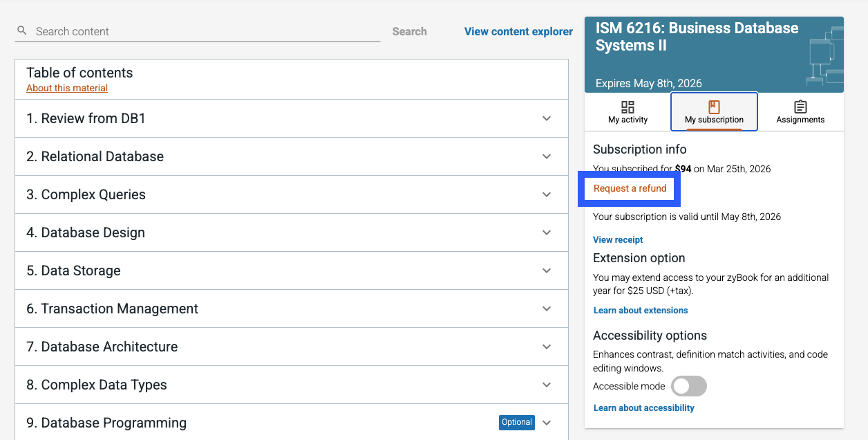The width and height of the screenshot is (868, 440).
Task: Expand chapter 1 Review from DB1
Action: (x=291, y=118)
